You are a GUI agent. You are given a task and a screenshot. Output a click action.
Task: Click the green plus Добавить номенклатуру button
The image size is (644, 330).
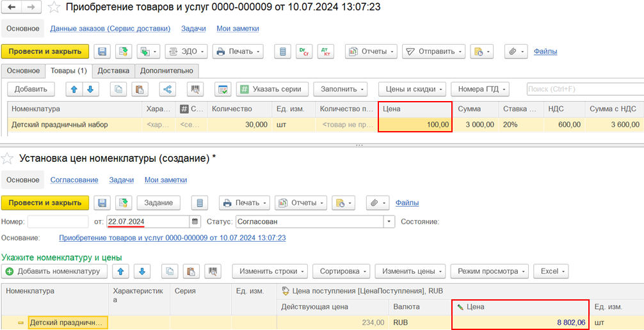pos(54,271)
